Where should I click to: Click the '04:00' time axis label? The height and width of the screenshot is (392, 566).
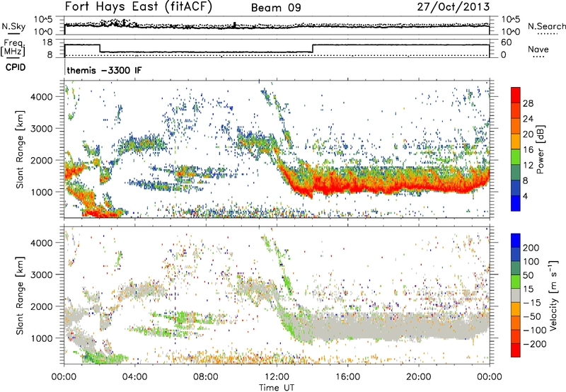point(134,377)
